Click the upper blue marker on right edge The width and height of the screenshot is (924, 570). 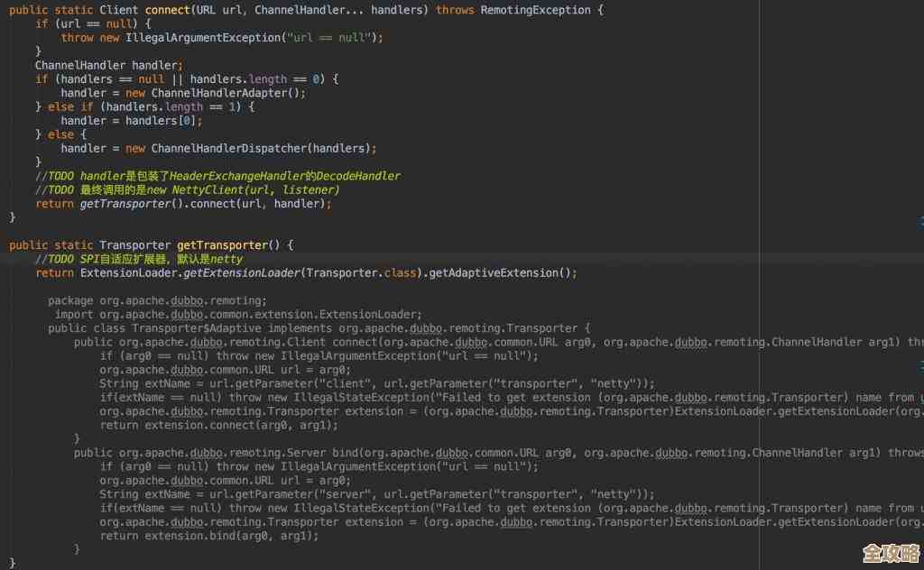921,220
